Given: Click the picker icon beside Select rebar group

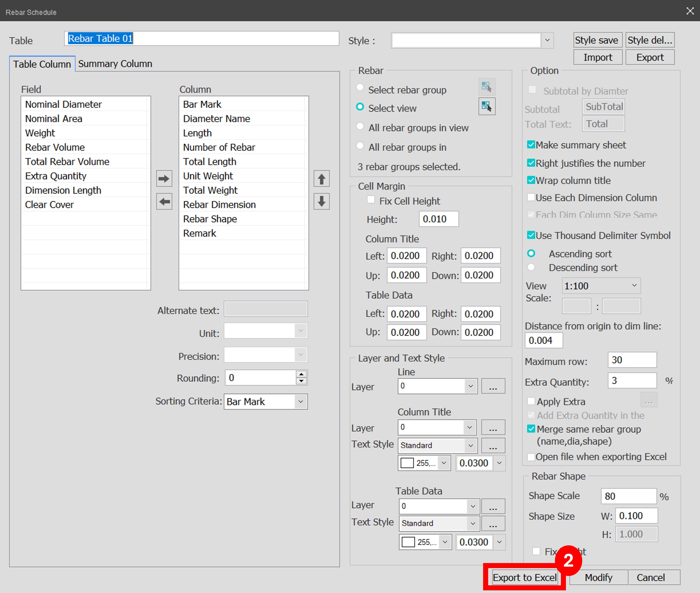Looking at the screenshot, I should point(486,86).
